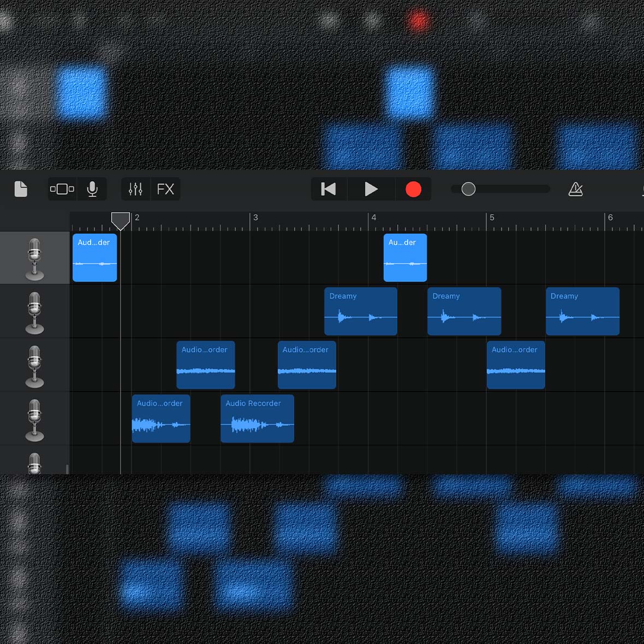Open the track controls mixer icon
This screenshot has height=644, width=644.
[x=135, y=189]
